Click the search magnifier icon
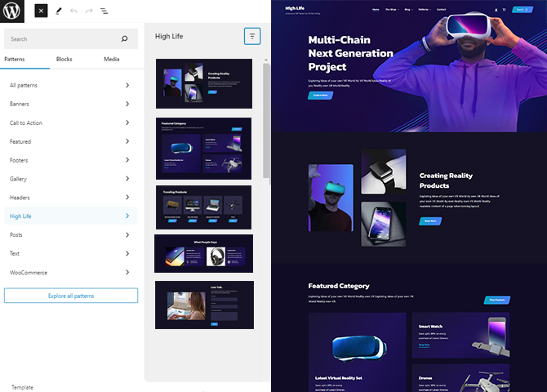The image size is (547, 392). tap(124, 38)
